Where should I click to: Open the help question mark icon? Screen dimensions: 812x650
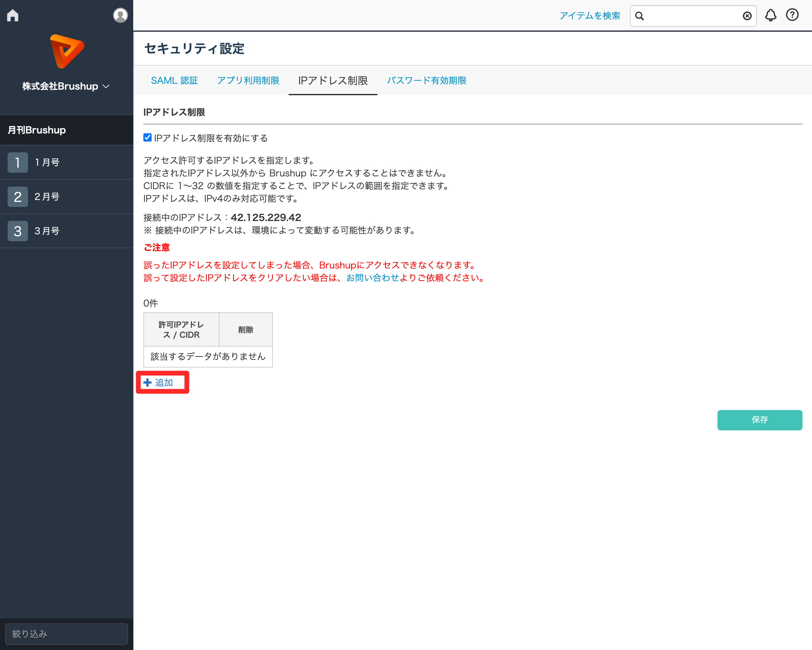(792, 15)
